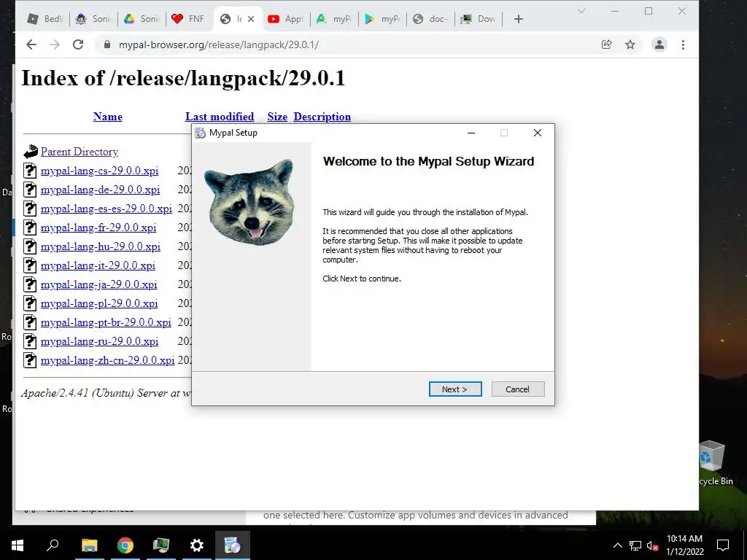Screen dimensions: 747x560
Task: Click file icon beside mypal-lang-fr
Action: click(30, 227)
